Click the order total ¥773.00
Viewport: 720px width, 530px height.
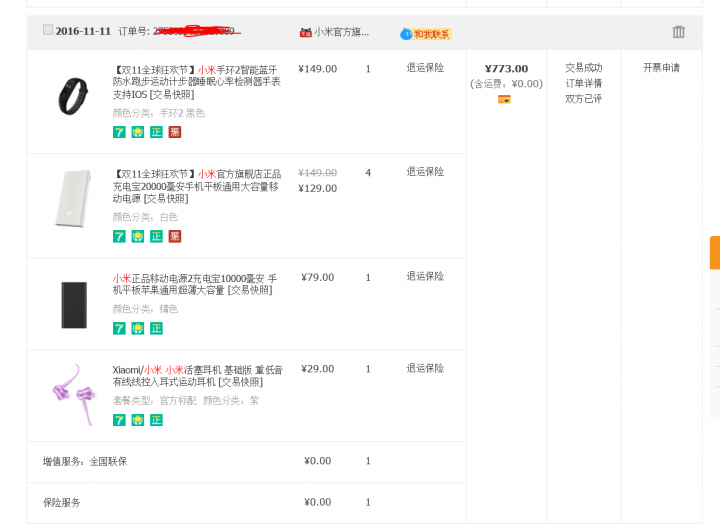tap(506, 68)
